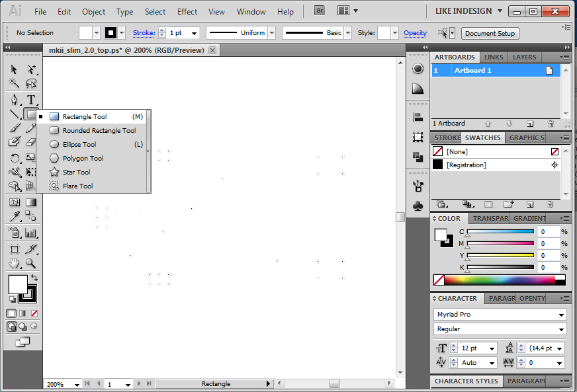This screenshot has width=577, height=392.
Task: Choose Rounded Rectangle Tool from flyout
Action: click(x=93, y=130)
